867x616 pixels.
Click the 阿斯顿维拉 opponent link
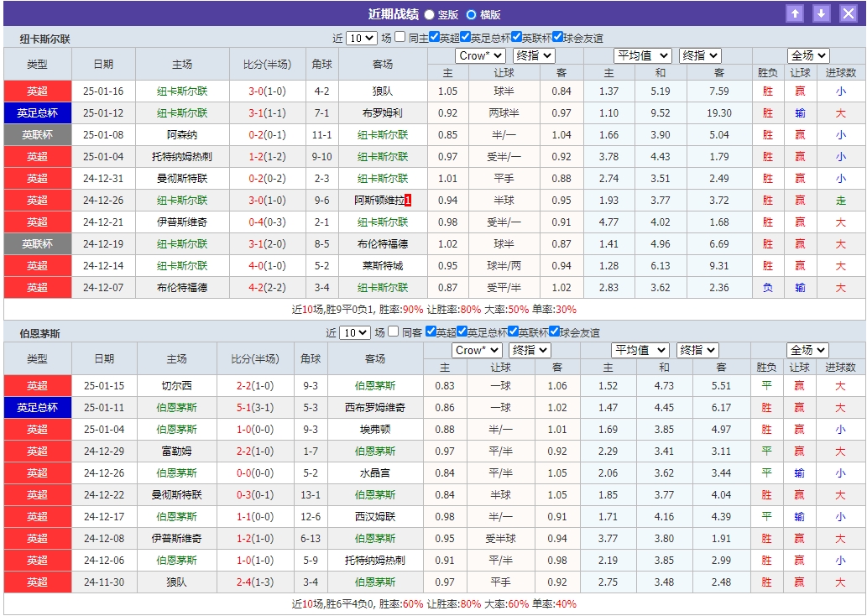[x=379, y=200]
